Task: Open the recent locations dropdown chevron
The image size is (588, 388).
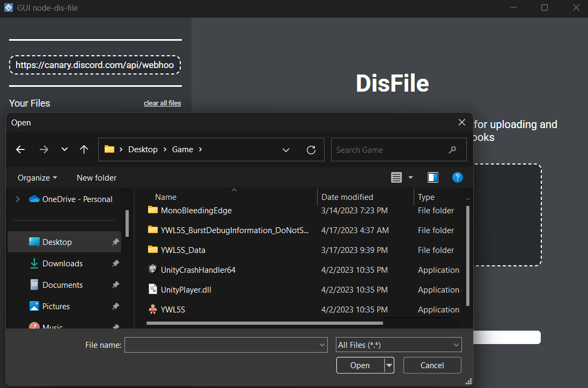Action: click(64, 150)
